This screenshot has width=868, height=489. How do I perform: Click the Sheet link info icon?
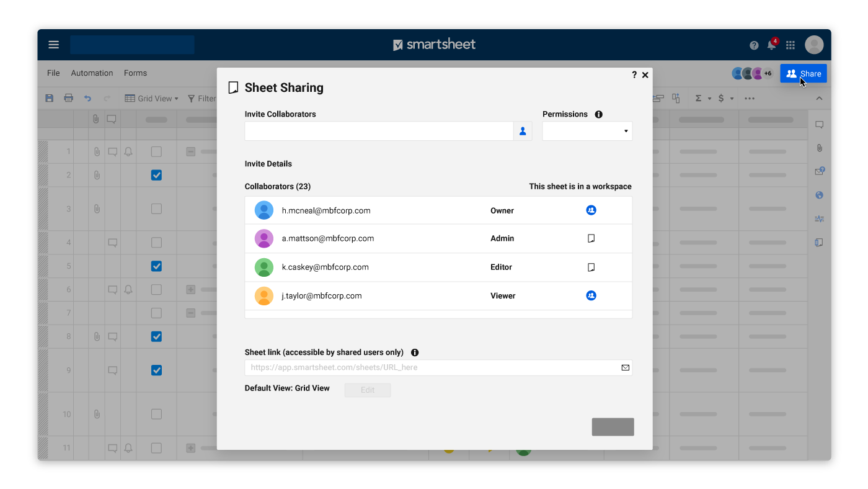415,352
